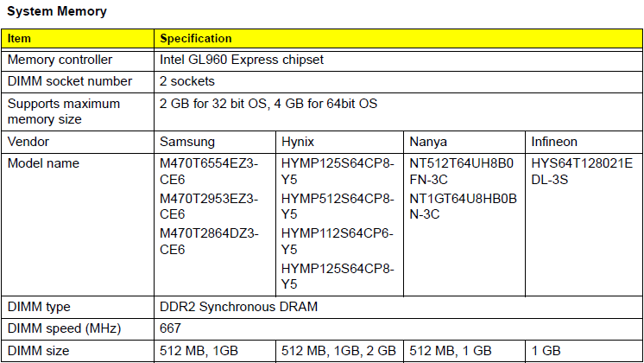
Task: Select model "M470T6554EZ3-CE6"
Action: tap(209, 171)
